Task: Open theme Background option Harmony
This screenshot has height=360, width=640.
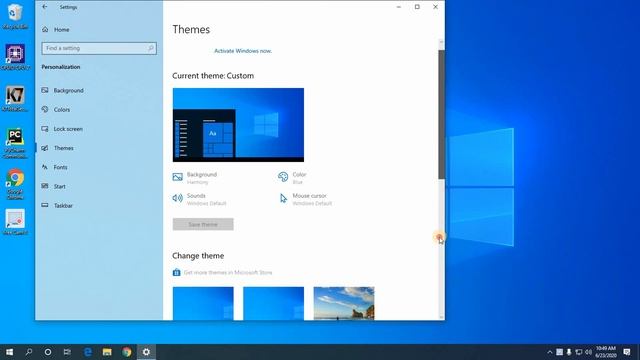Action: pos(195,178)
